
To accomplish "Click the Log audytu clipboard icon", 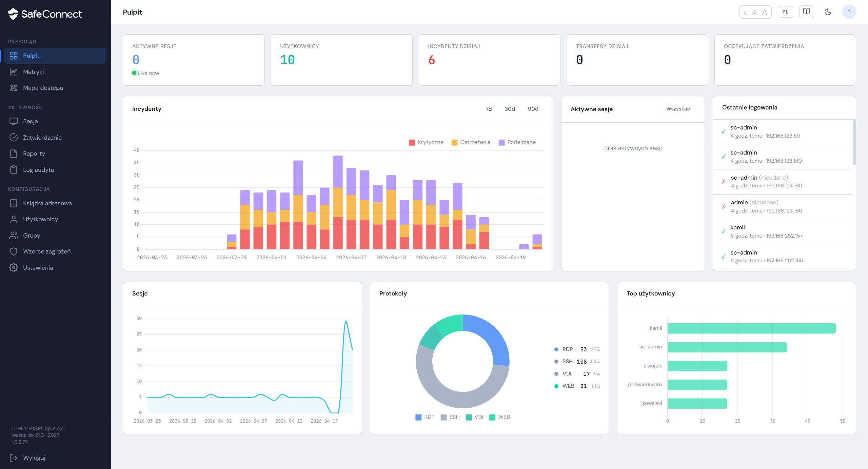I will tap(14, 169).
